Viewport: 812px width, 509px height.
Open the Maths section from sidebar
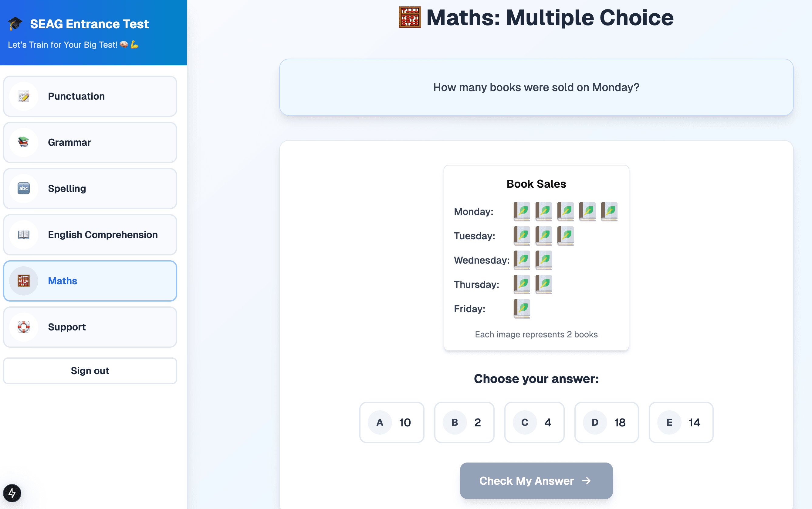coord(90,281)
